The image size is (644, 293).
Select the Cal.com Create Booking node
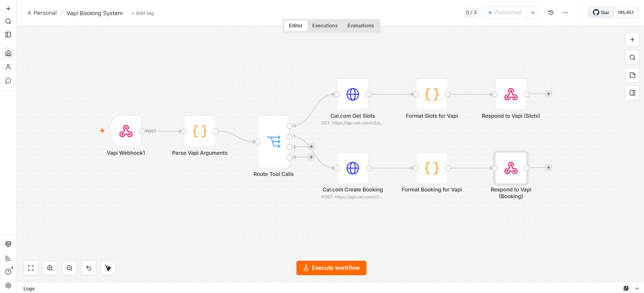[353, 168]
